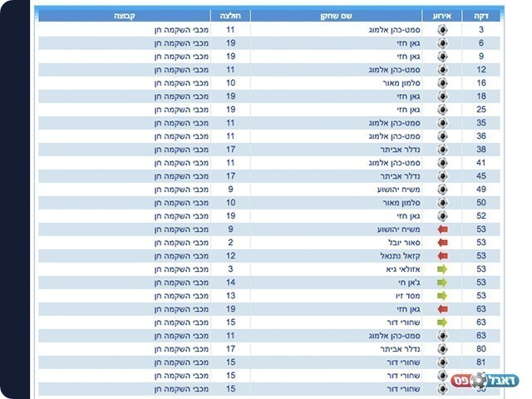Image resolution: width=532 pixels, height=399 pixels.
Task: Click red arrow for גאן חזי at minute 63
Action: tap(442, 308)
